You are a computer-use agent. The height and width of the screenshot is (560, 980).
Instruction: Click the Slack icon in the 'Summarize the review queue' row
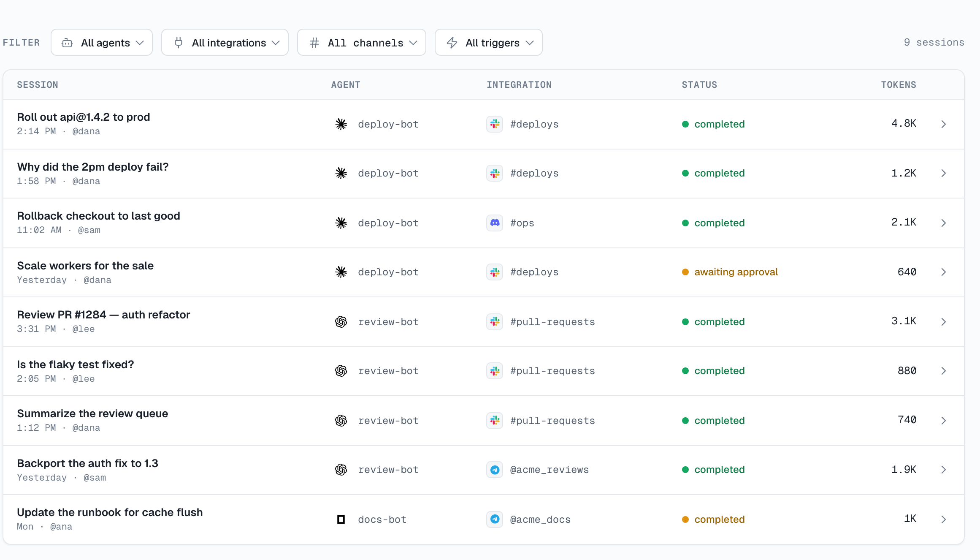(x=495, y=421)
